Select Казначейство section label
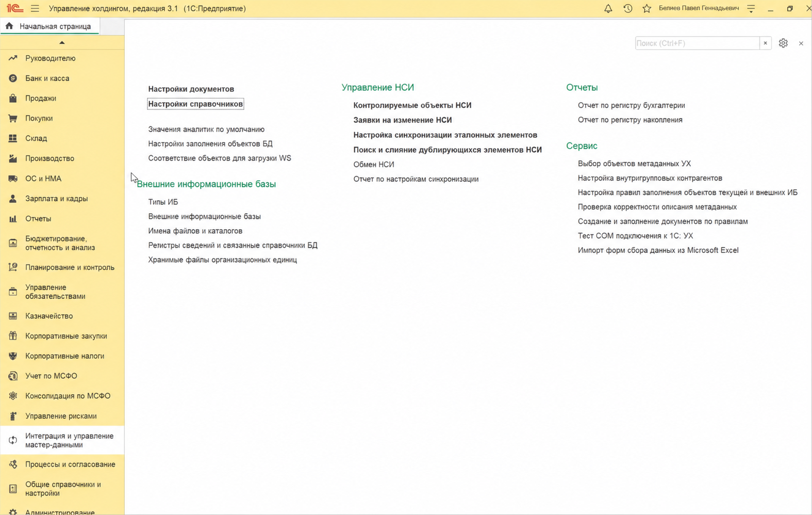The height and width of the screenshot is (515, 812). tap(49, 316)
